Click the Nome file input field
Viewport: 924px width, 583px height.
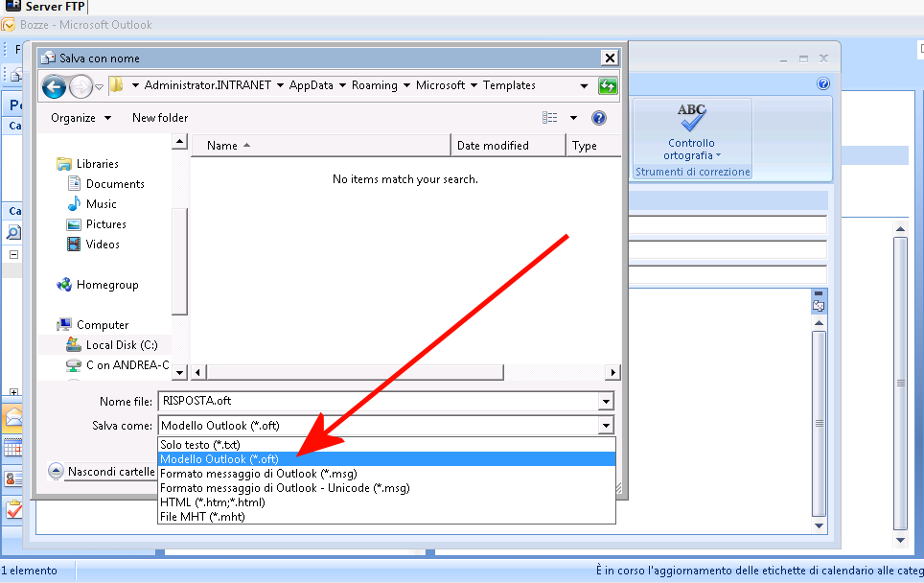379,402
